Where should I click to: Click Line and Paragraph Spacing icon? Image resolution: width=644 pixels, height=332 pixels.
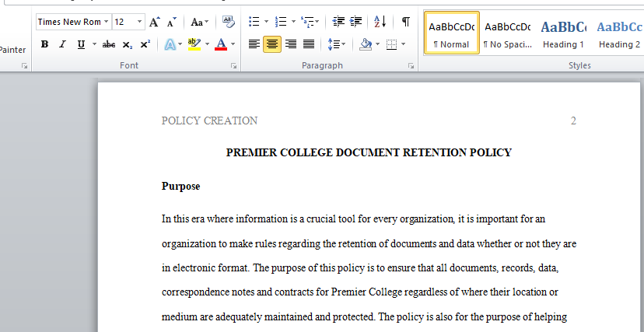coord(334,44)
